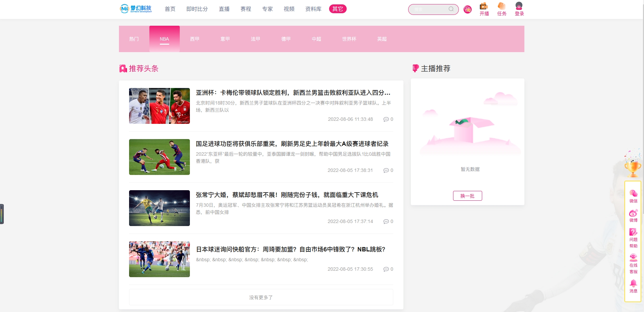The image size is (644, 312).
Task: Open 直播 in top navigation
Action: 224,9
